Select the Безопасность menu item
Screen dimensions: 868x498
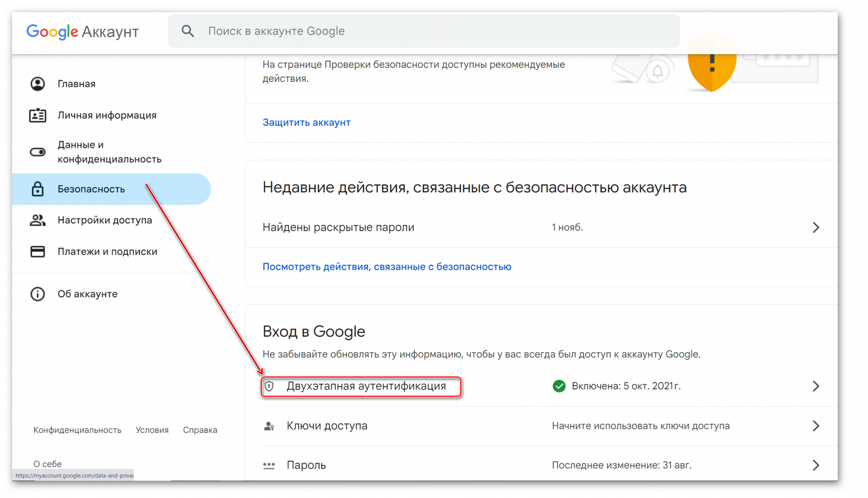[111, 189]
